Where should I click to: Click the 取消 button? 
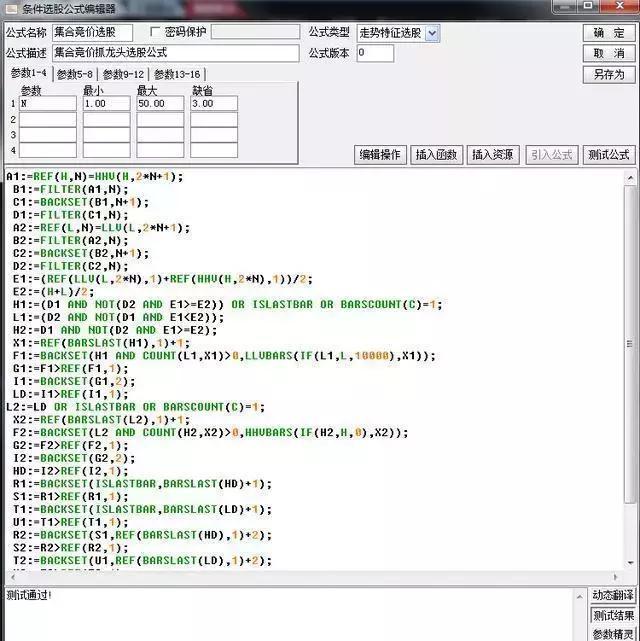coord(608,53)
